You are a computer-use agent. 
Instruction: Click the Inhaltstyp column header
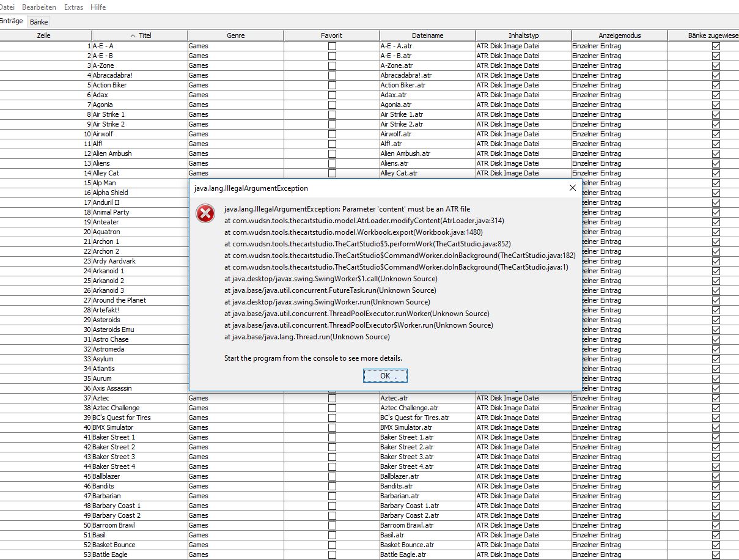tap(523, 35)
